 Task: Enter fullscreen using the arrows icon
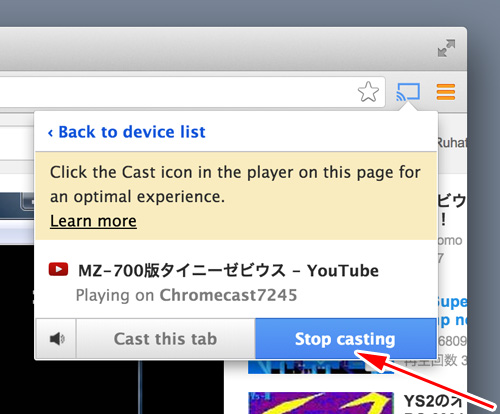446,48
